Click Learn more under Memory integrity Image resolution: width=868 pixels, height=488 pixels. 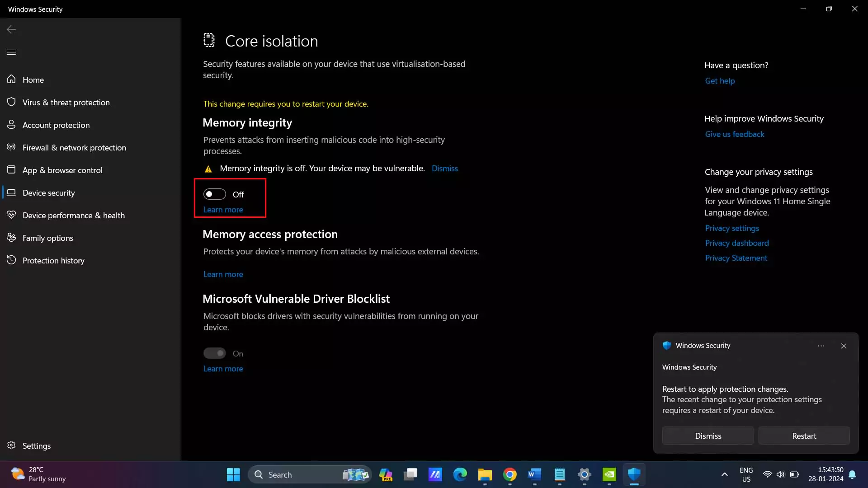[x=223, y=210]
